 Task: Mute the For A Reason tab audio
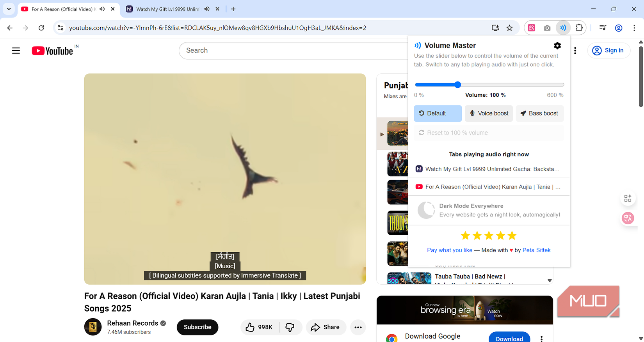pyautogui.click(x=102, y=9)
